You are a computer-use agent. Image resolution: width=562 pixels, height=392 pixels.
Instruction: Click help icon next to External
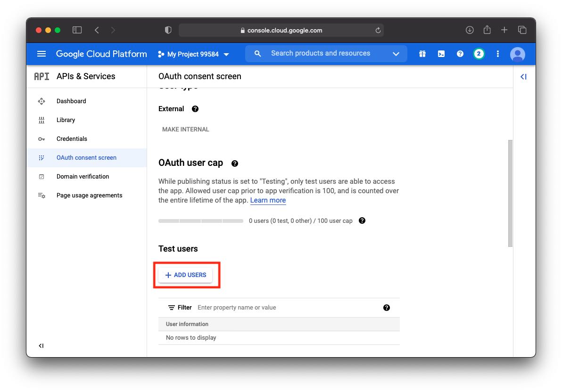(x=195, y=109)
